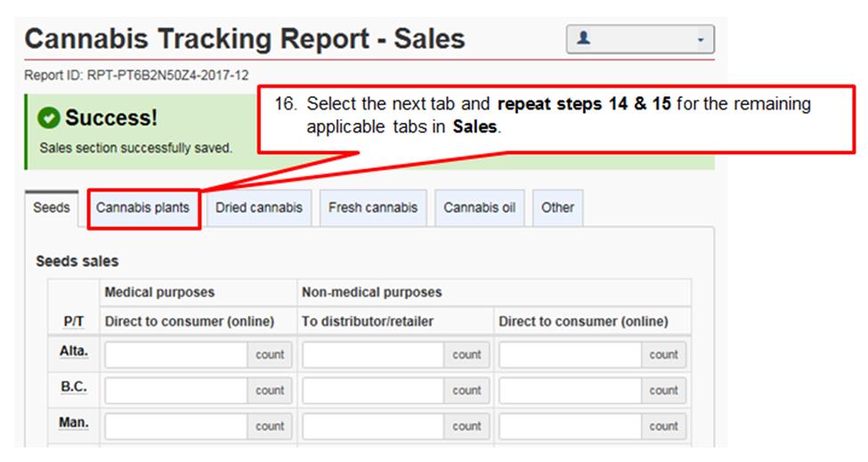Screen dimensions: 868x462
Task: Open the Cannabis plants tab
Action: 142,208
